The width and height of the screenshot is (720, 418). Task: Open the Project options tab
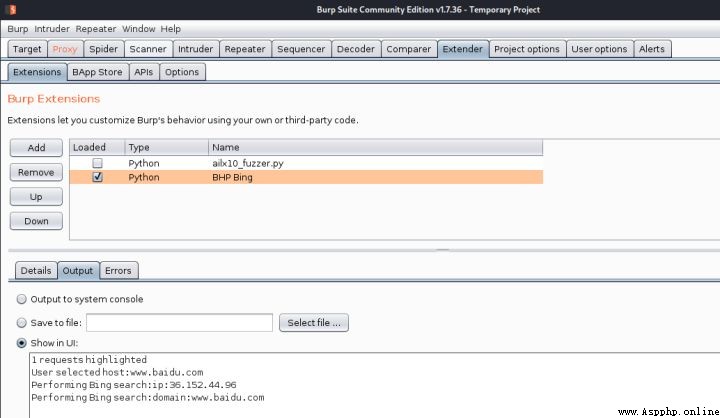point(527,49)
